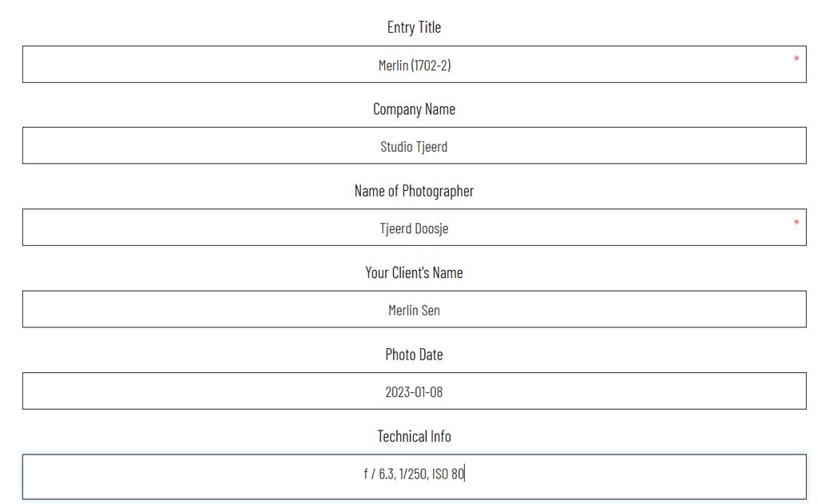Click the "Company Name" label text

click(x=414, y=109)
